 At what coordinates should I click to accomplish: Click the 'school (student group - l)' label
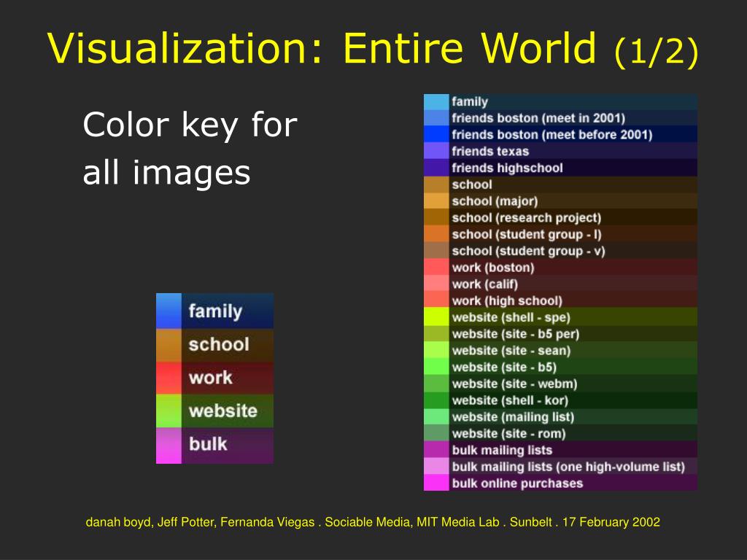pos(527,235)
